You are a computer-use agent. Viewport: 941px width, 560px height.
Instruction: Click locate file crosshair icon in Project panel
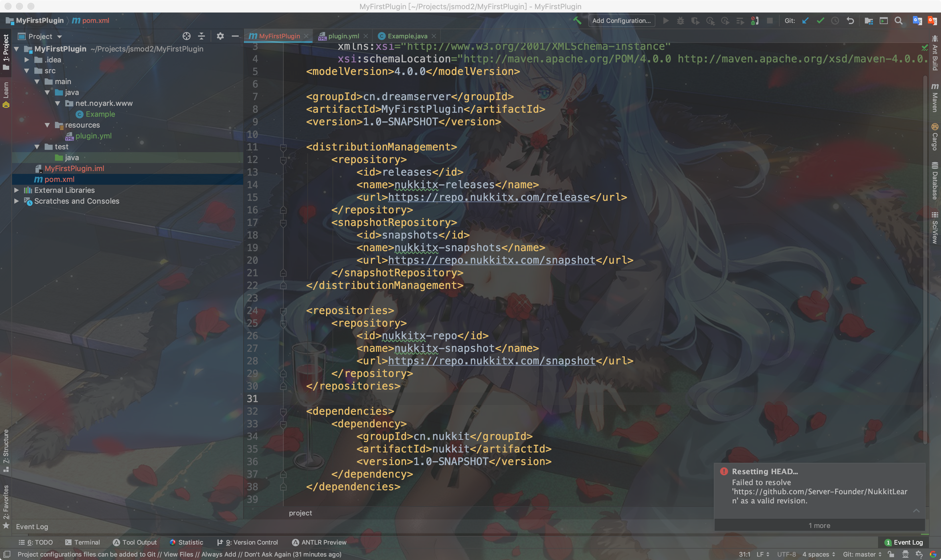click(187, 36)
